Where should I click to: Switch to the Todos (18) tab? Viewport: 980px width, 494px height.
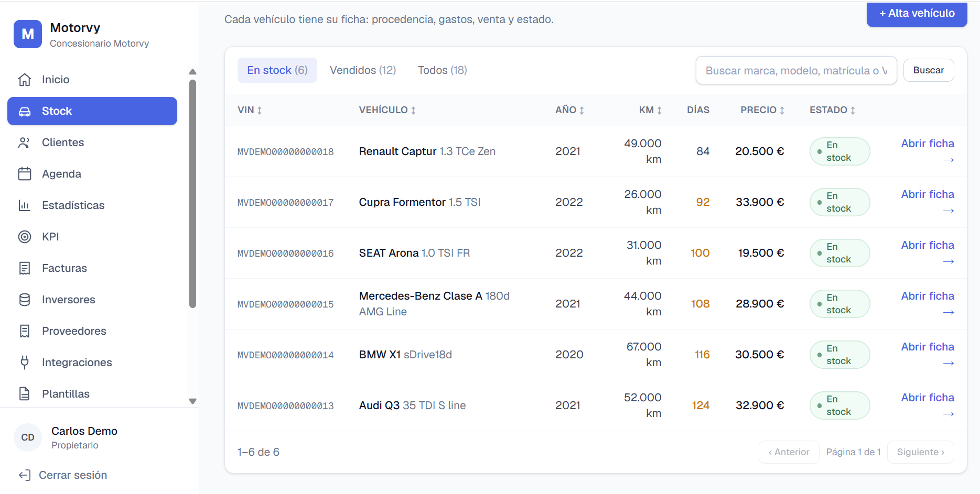coord(443,70)
